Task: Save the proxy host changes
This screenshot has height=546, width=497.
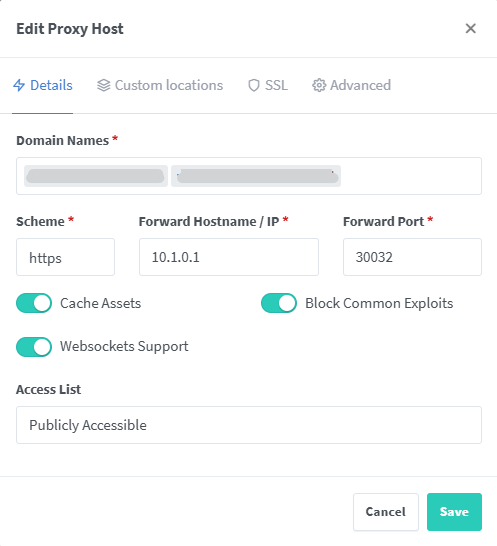Action: (x=454, y=512)
